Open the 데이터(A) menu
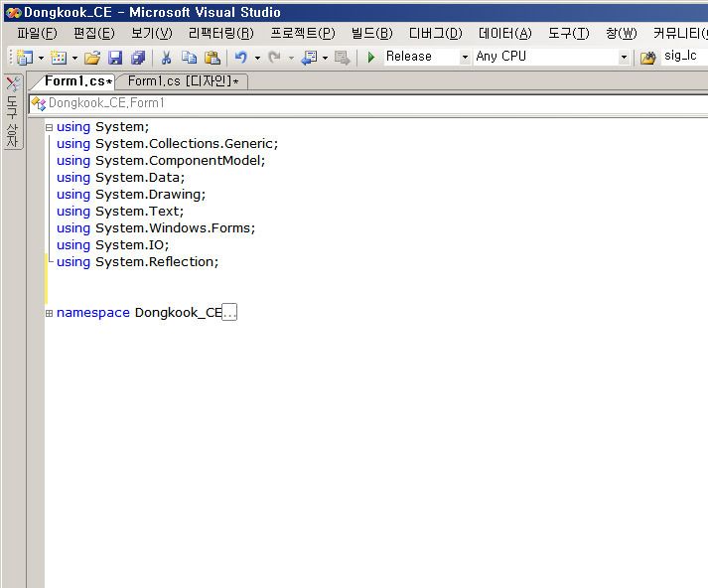The height and width of the screenshot is (588, 708). click(504, 34)
